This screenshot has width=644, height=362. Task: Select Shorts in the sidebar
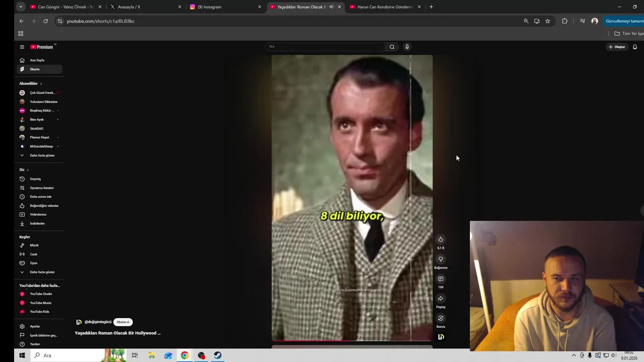tap(39, 69)
